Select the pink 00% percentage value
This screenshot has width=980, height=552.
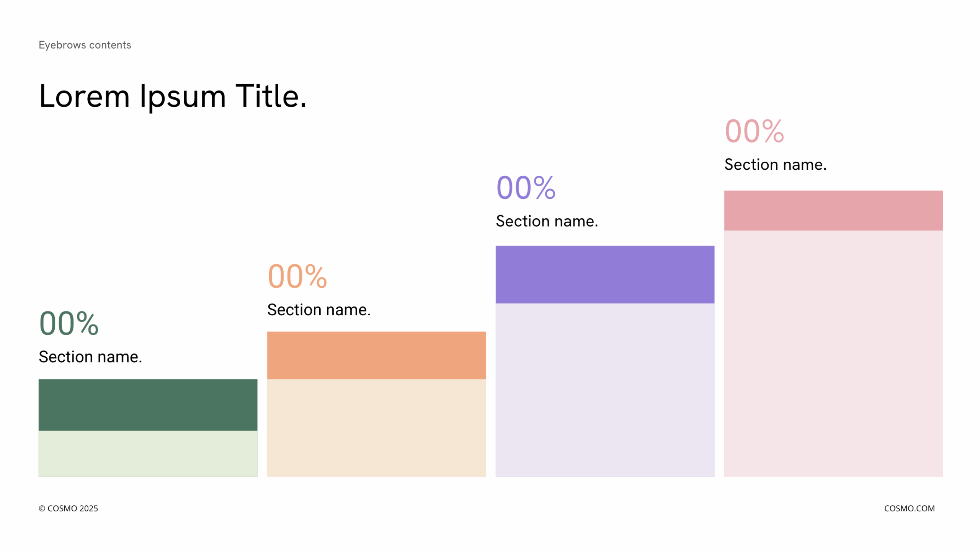click(754, 131)
